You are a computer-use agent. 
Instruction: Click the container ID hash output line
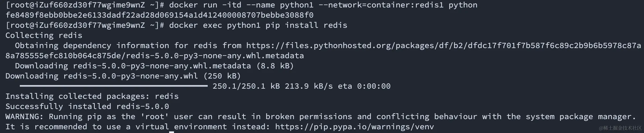(160, 15)
